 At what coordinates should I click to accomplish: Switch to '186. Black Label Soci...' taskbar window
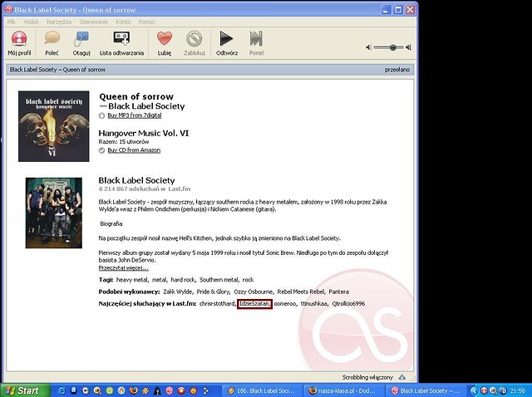pos(261,390)
